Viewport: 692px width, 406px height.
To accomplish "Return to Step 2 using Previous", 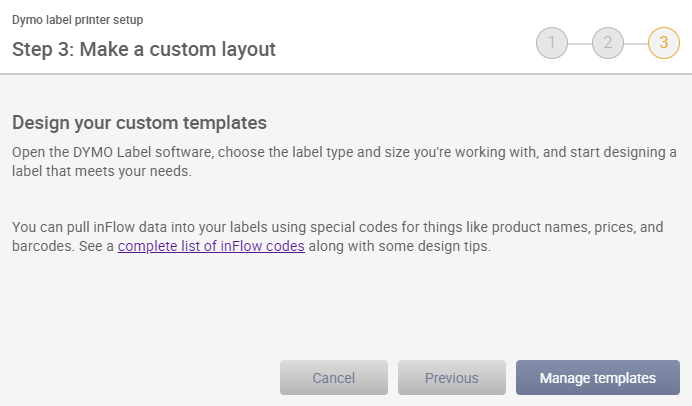I will pyautogui.click(x=451, y=378).
